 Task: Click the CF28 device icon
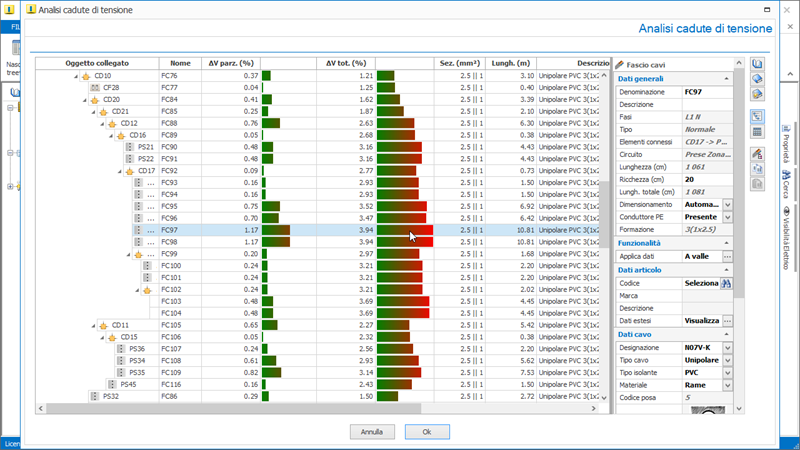94,88
